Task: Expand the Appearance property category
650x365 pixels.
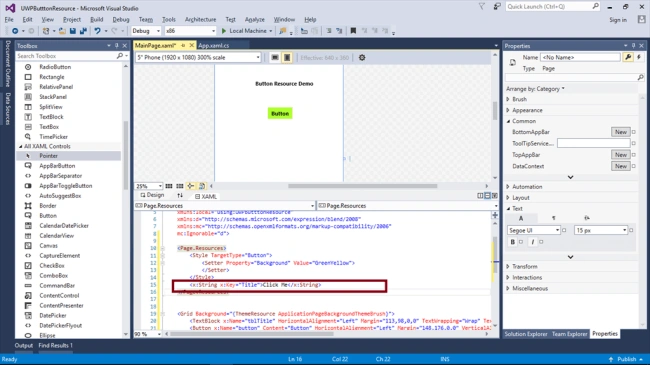Action: point(527,110)
